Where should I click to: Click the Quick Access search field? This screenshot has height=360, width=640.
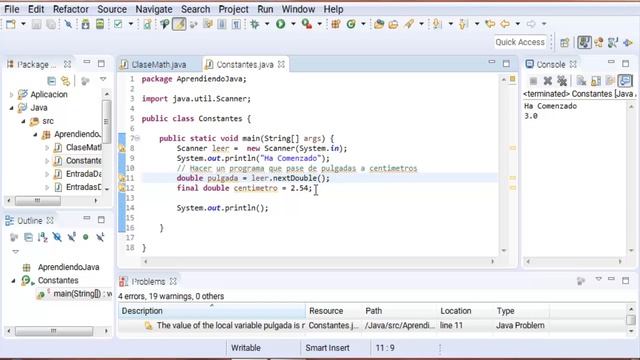[520, 42]
